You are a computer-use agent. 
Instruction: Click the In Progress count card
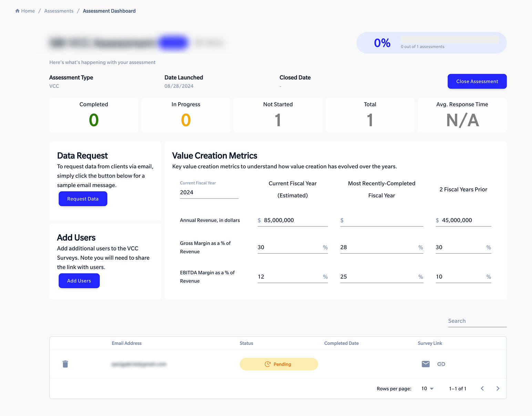tap(186, 115)
